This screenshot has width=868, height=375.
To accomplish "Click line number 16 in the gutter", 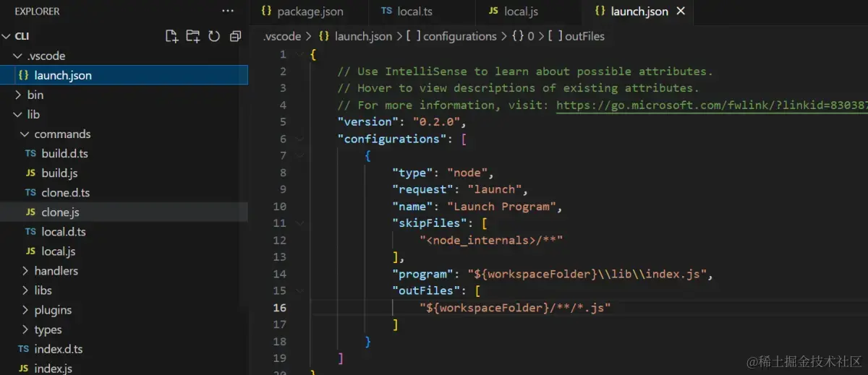I will [x=279, y=308].
